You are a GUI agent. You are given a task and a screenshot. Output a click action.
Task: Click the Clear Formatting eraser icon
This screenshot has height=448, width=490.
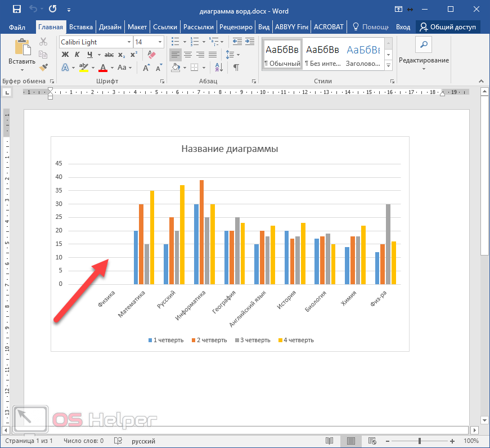151,55
